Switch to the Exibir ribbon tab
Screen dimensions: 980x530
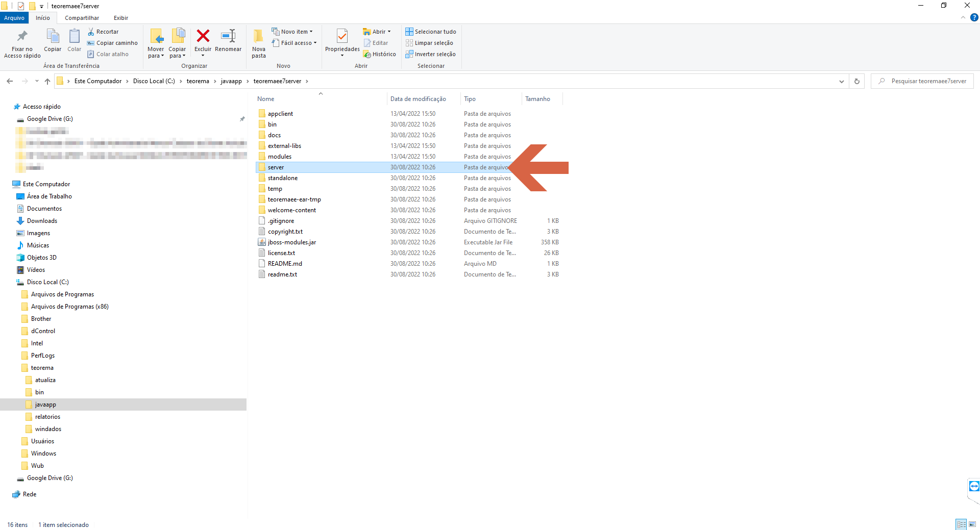click(121, 18)
